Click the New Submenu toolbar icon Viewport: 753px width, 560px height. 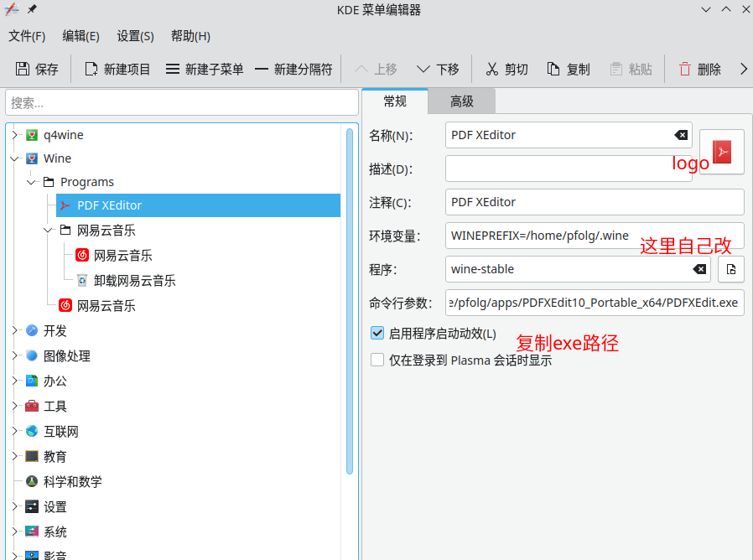pos(172,70)
